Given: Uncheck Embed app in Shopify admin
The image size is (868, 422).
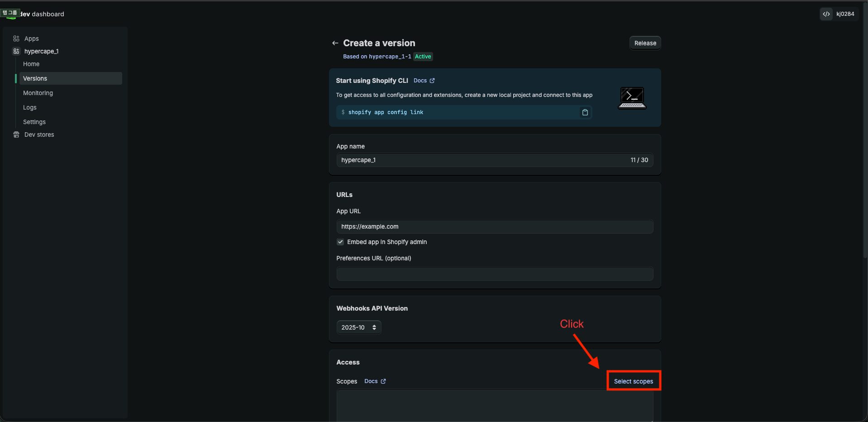Looking at the screenshot, I should click(340, 242).
